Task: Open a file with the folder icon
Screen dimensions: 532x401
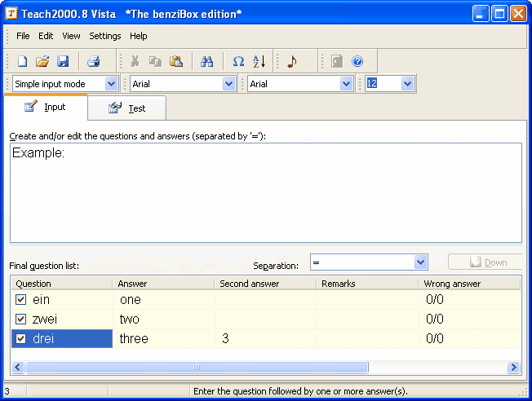Action: [x=42, y=61]
